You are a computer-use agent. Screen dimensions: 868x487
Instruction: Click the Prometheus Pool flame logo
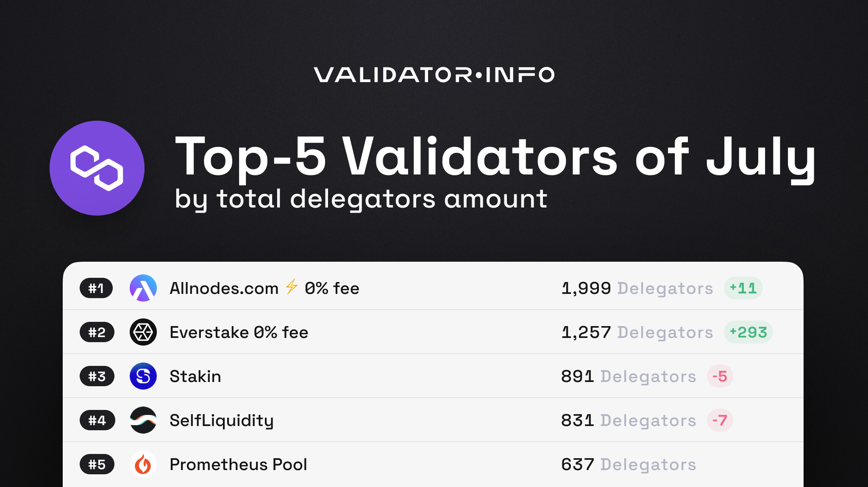(143, 464)
